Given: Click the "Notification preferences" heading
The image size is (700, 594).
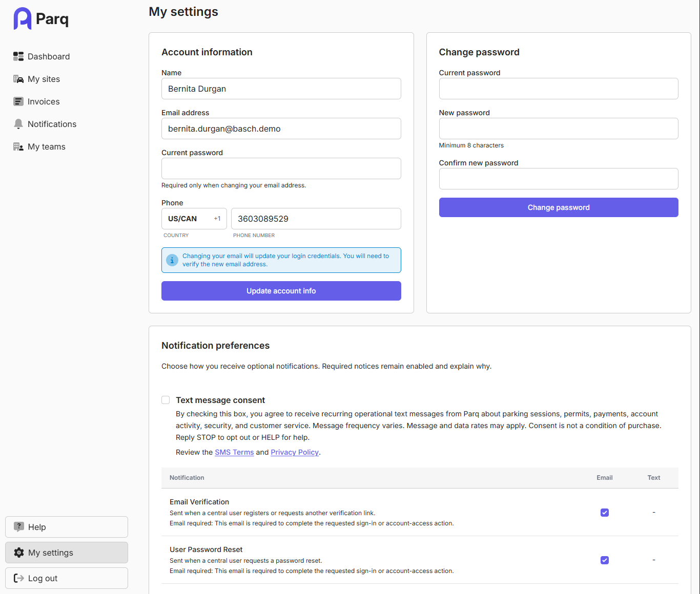Looking at the screenshot, I should pyautogui.click(x=216, y=346).
